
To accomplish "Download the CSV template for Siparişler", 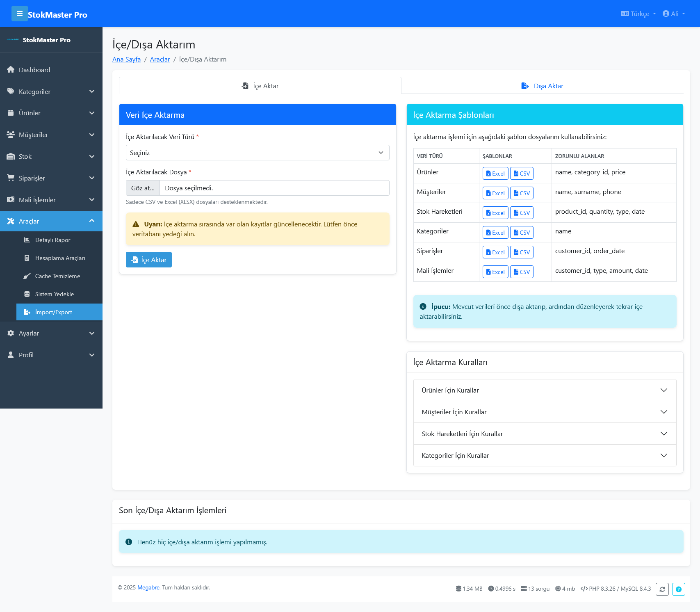I will tap(521, 252).
